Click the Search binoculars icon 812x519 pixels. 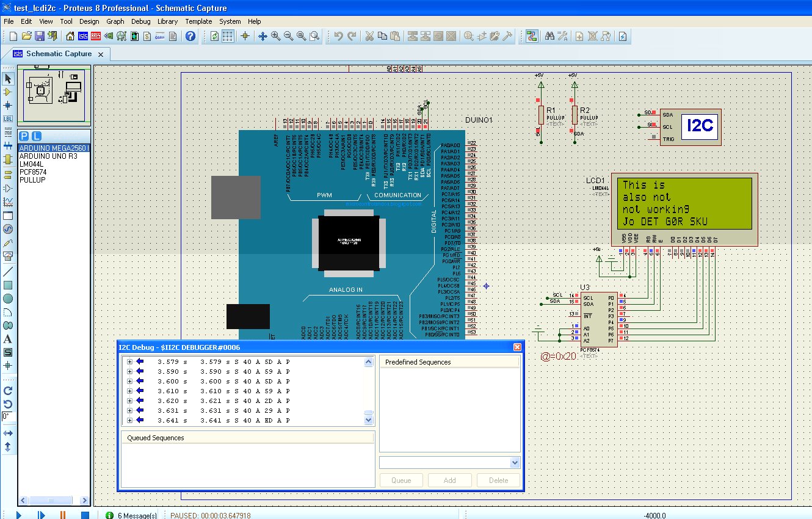click(x=549, y=37)
